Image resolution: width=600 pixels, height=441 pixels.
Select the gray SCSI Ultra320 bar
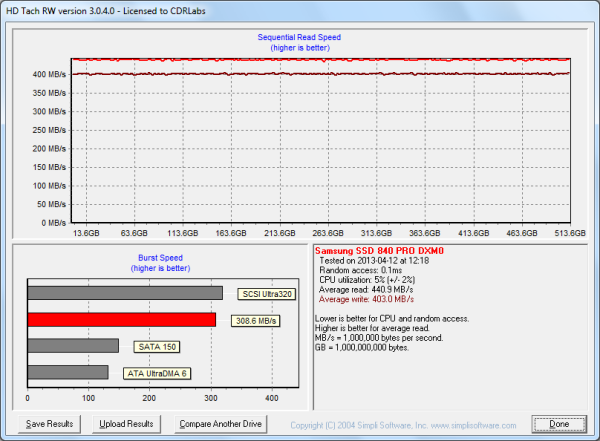125,293
